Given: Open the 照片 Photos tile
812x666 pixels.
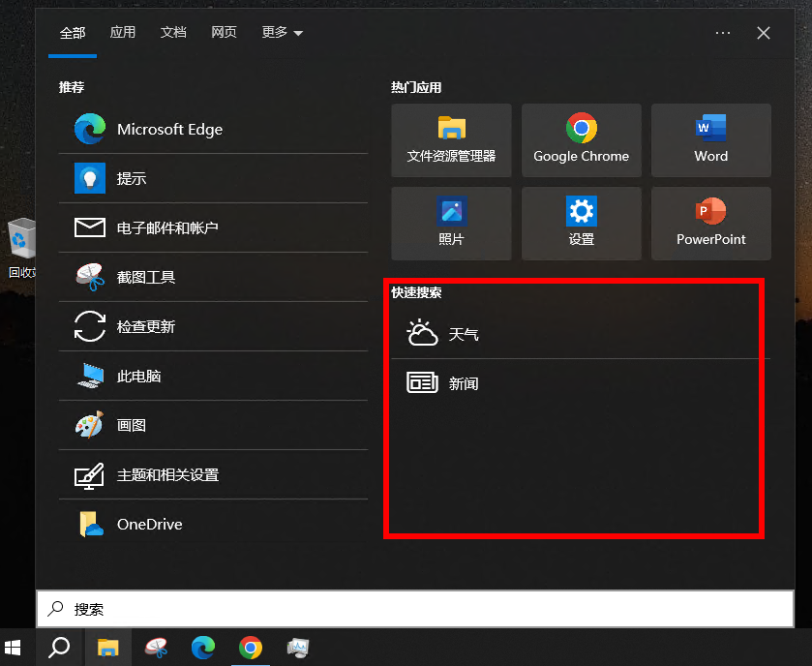Looking at the screenshot, I should [451, 224].
